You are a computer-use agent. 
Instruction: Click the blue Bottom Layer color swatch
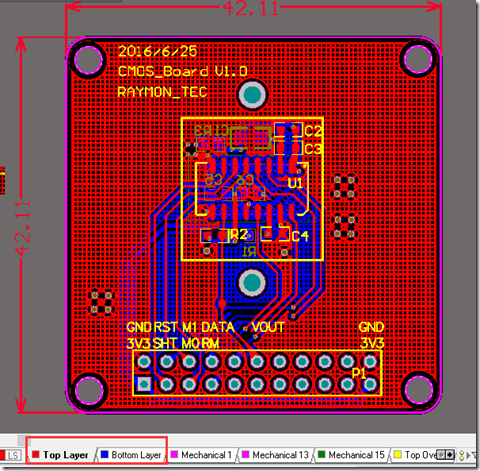pyautogui.click(x=104, y=455)
